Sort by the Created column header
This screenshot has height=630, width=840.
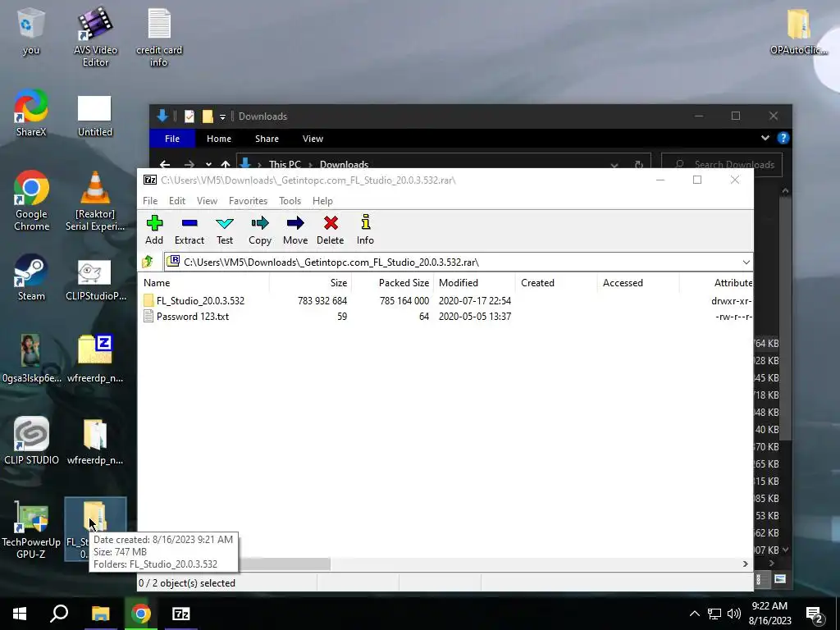[x=556, y=283]
